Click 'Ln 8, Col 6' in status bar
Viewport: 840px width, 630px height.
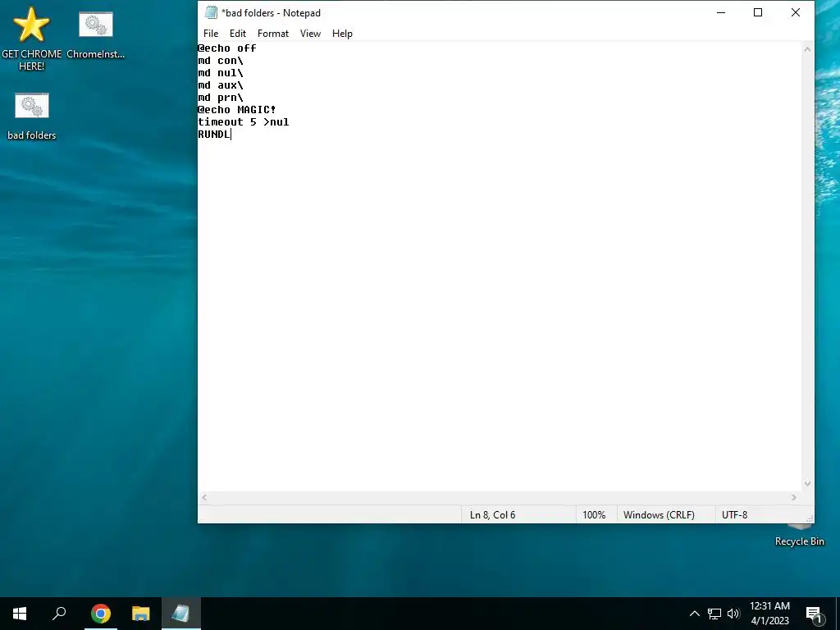(x=492, y=515)
